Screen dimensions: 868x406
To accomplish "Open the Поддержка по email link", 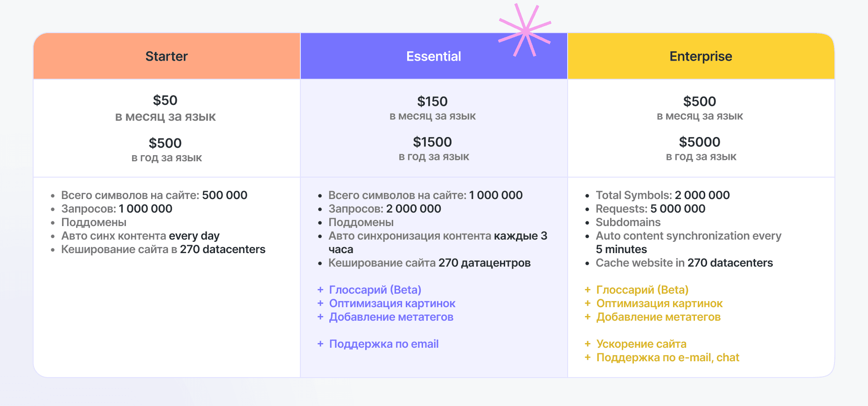I will click(x=384, y=344).
